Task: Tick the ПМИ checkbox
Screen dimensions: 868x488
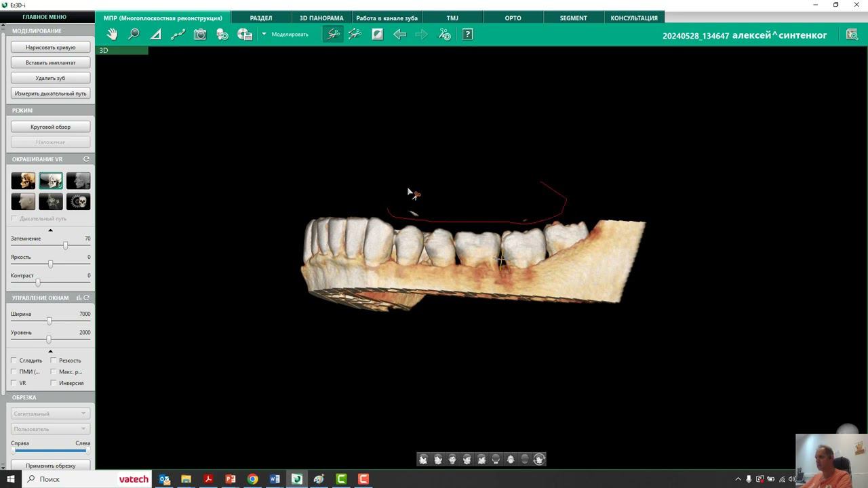Action: tap(14, 371)
